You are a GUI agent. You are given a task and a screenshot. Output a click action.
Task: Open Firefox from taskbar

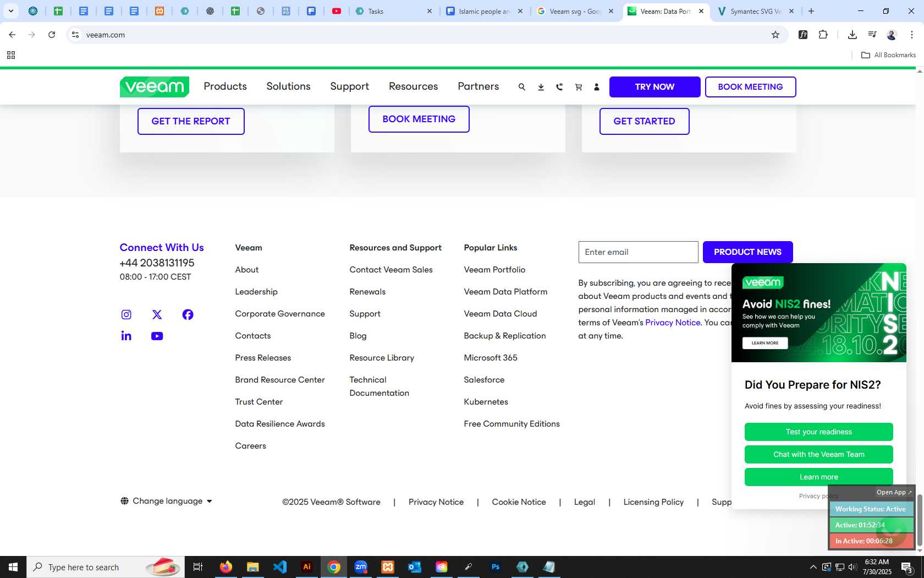tap(226, 567)
